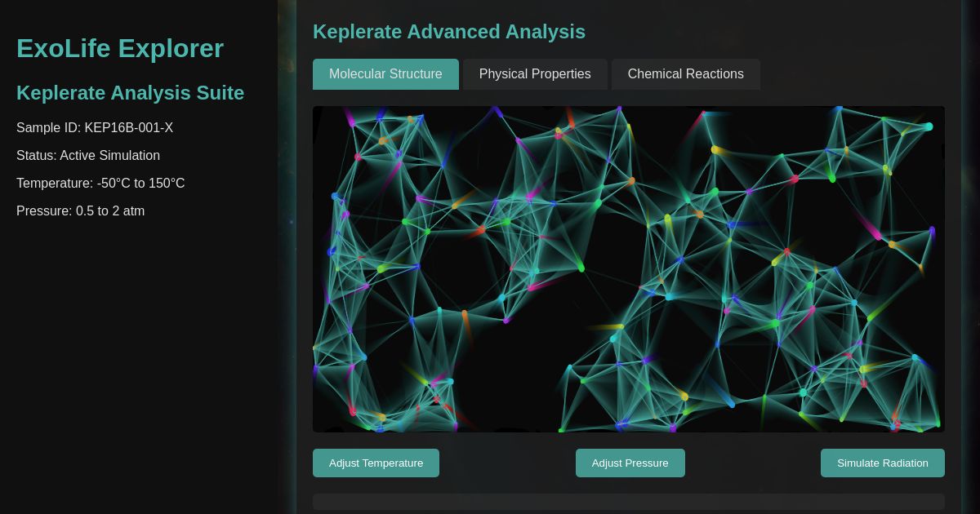The width and height of the screenshot is (980, 514).
Task: Switch to the Physical Properties tab
Action: (x=535, y=74)
